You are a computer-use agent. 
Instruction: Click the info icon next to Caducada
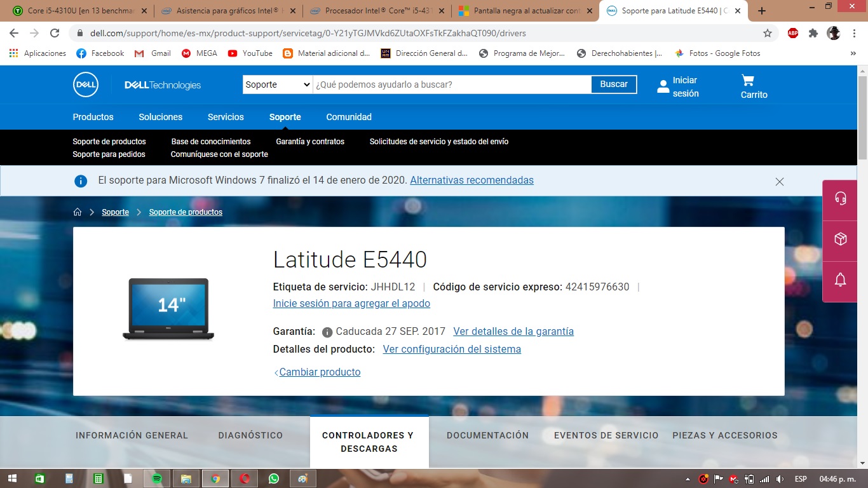pos(327,332)
